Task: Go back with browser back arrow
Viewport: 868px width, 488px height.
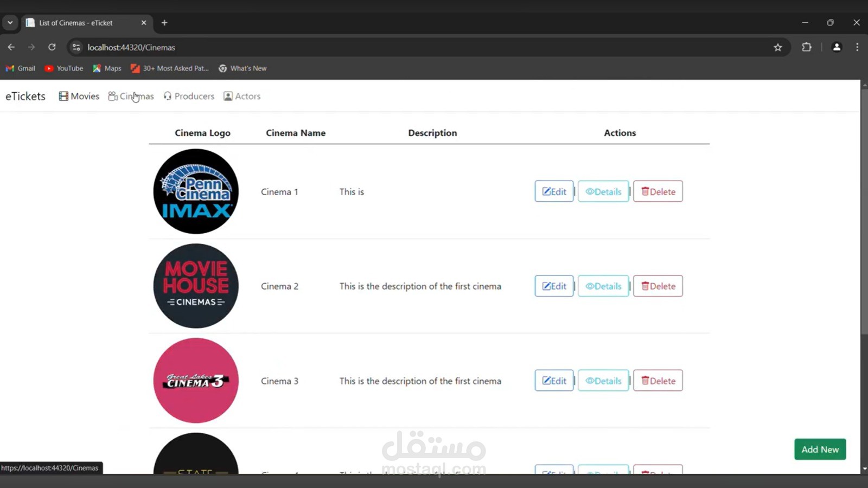Action: click(11, 47)
